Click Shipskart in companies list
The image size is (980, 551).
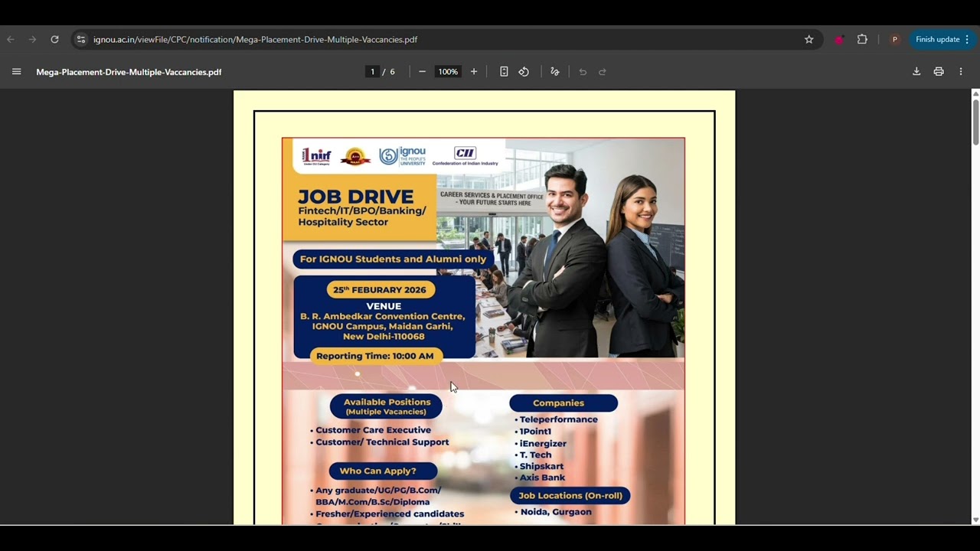click(541, 466)
